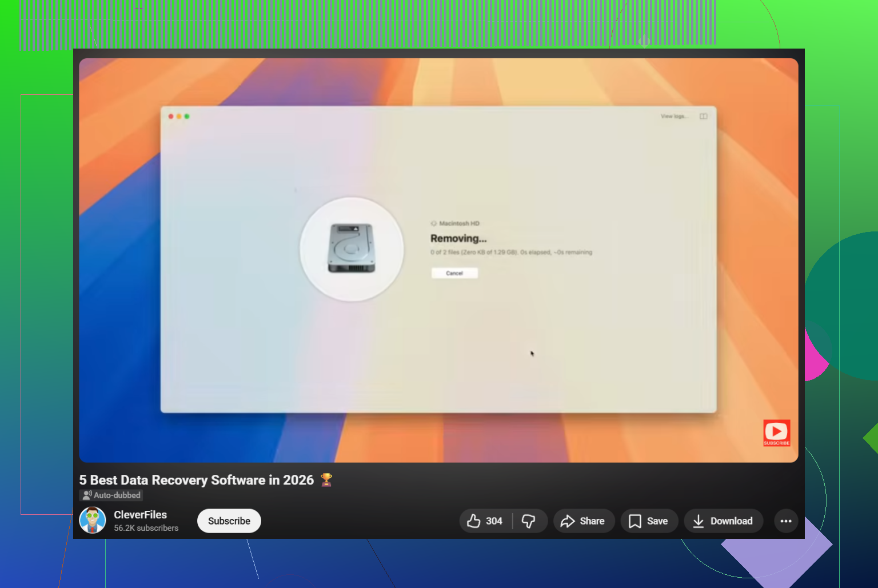Subscribe to the CleverFiles channel
The width and height of the screenshot is (878, 588).
point(229,521)
